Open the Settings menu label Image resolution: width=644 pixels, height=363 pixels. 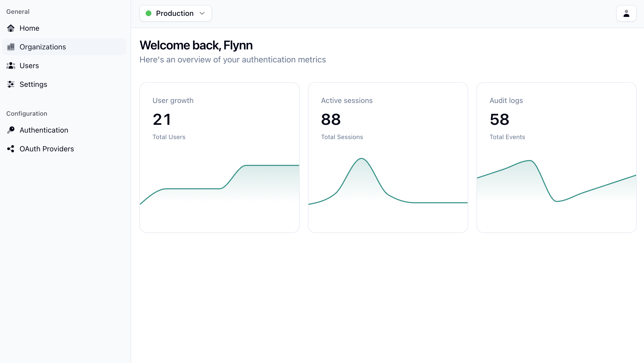click(x=33, y=84)
